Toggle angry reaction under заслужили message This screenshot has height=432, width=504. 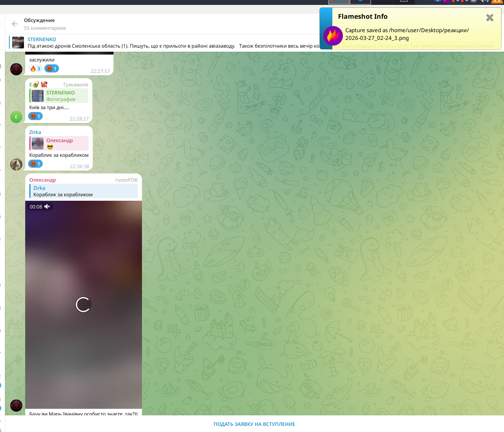(52, 69)
